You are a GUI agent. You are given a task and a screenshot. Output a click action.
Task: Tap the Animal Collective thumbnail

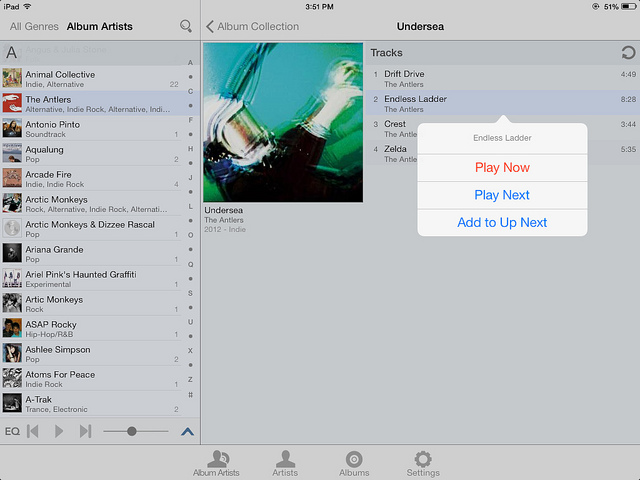(x=12, y=78)
